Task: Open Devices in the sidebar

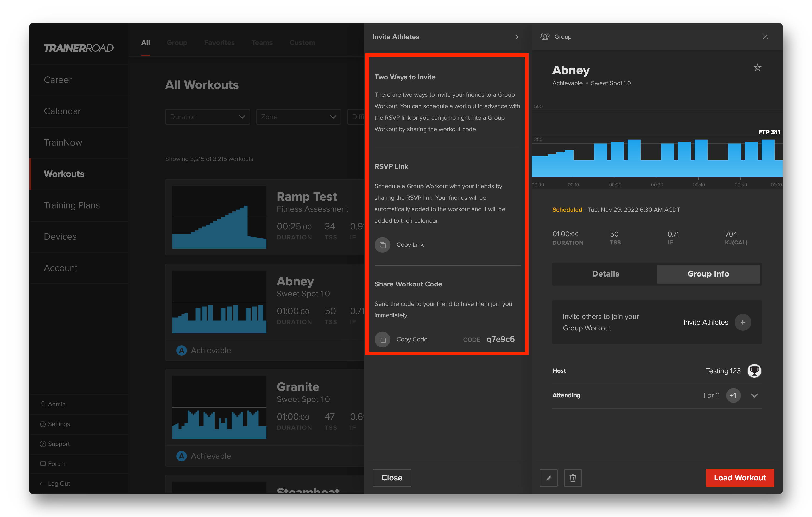Action: coord(79,237)
